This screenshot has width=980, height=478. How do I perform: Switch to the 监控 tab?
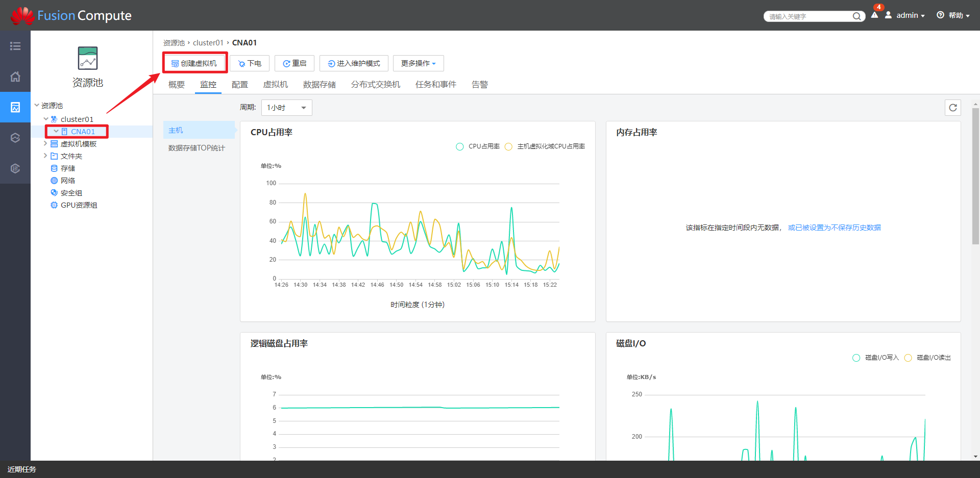(x=208, y=85)
